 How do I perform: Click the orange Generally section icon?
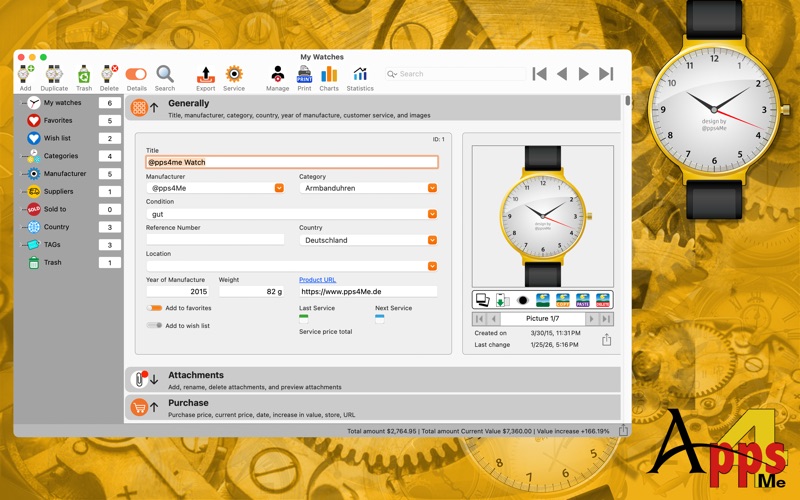pos(139,108)
